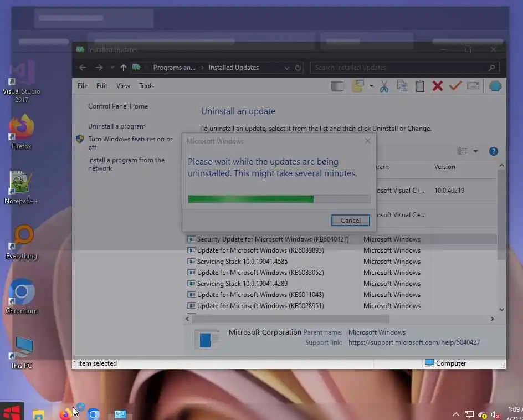Open Uninstall a program link
The image size is (523, 420).
click(x=117, y=126)
